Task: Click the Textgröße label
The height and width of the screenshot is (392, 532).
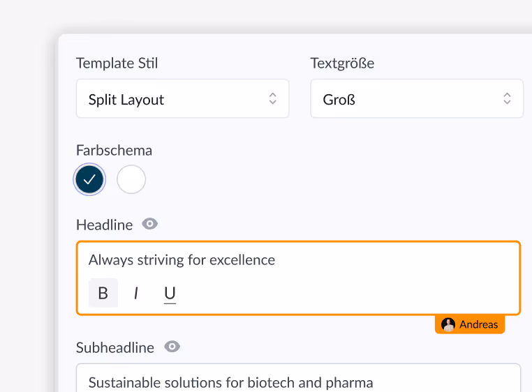Action: point(342,63)
